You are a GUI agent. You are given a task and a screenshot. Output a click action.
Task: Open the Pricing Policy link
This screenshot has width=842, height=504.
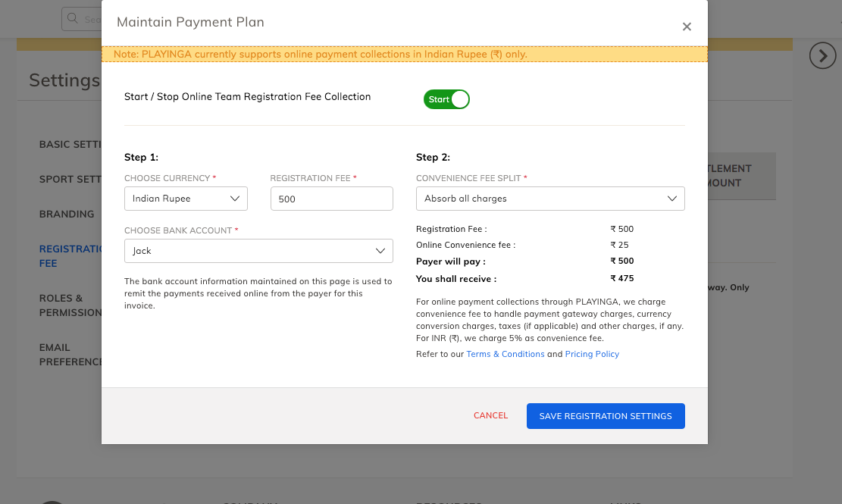click(592, 354)
